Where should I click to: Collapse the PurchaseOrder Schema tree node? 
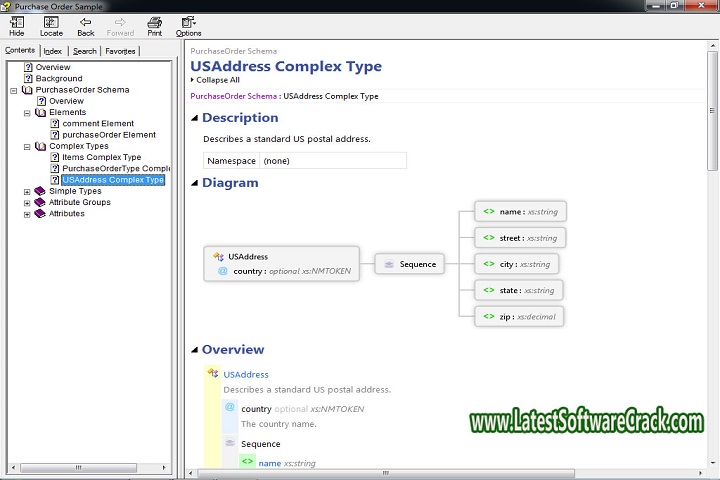click(14, 90)
